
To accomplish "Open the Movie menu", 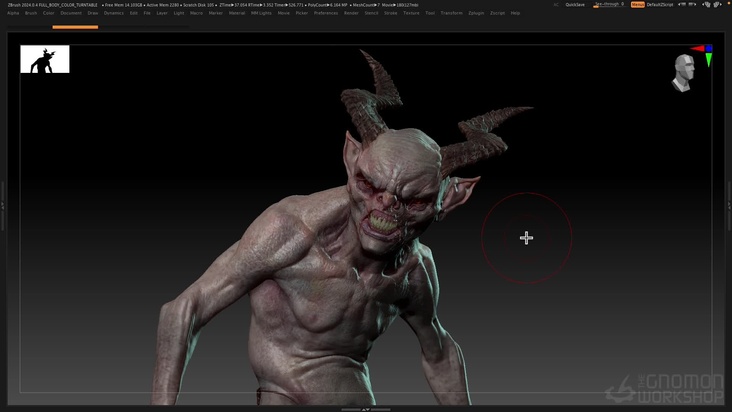I will click(283, 13).
